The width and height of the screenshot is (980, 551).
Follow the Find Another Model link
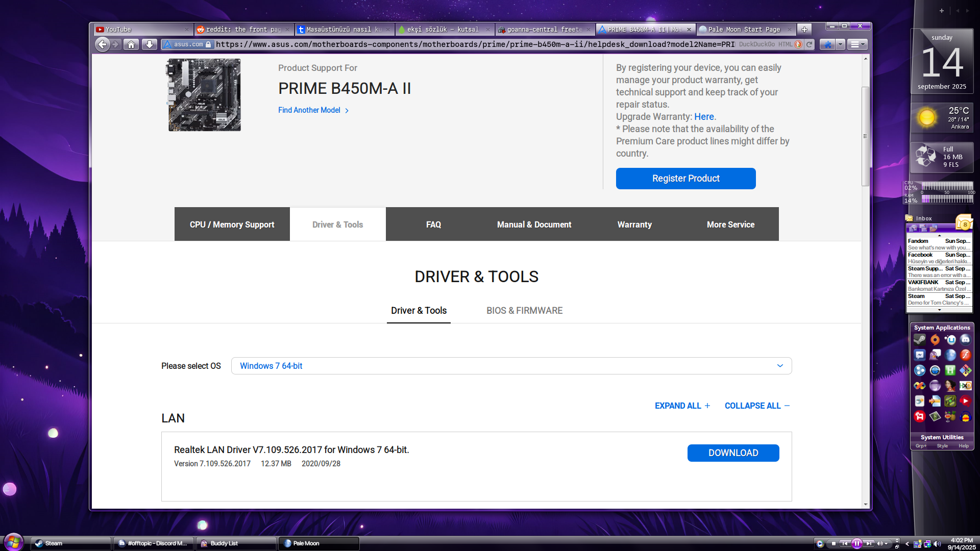click(x=313, y=110)
